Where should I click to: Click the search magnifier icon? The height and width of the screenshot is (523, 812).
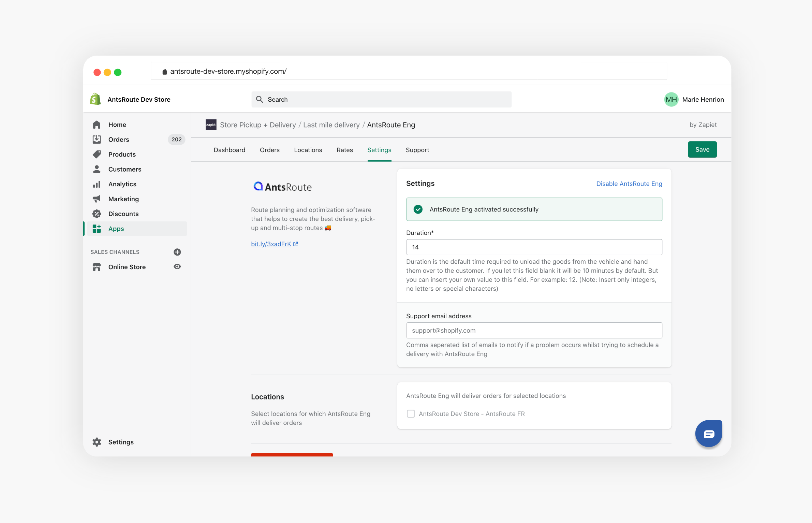pyautogui.click(x=260, y=100)
